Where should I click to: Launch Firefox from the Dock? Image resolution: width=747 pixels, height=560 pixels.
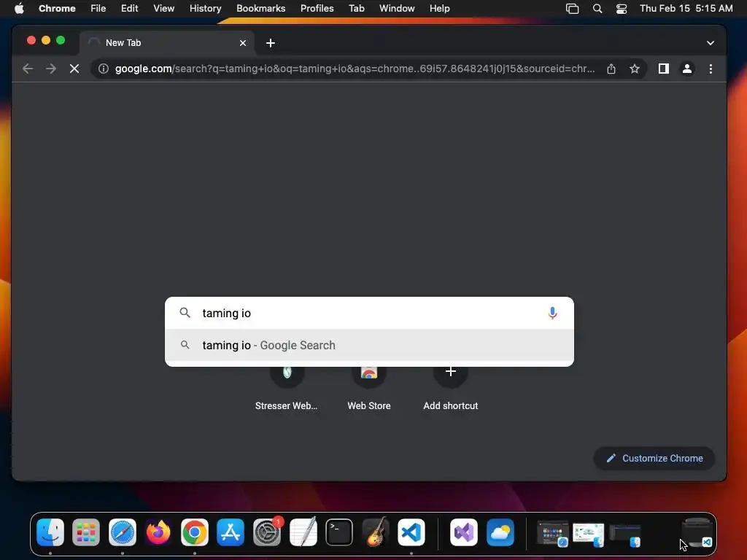pyautogui.click(x=158, y=532)
